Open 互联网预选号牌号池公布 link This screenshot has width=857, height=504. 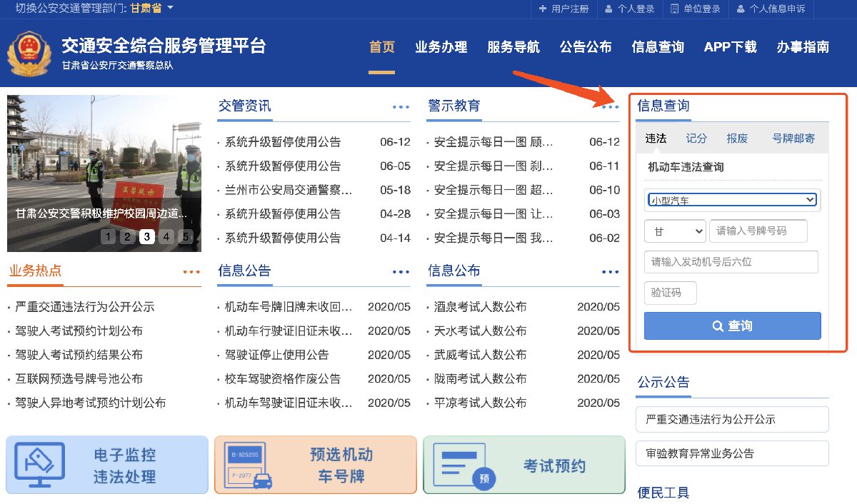[x=79, y=379]
